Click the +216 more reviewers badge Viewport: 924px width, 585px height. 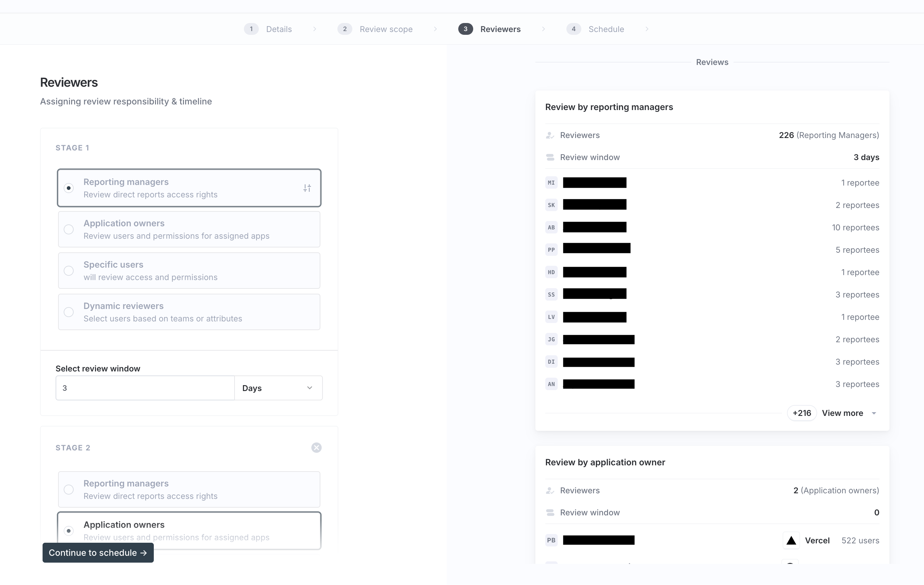pos(802,413)
